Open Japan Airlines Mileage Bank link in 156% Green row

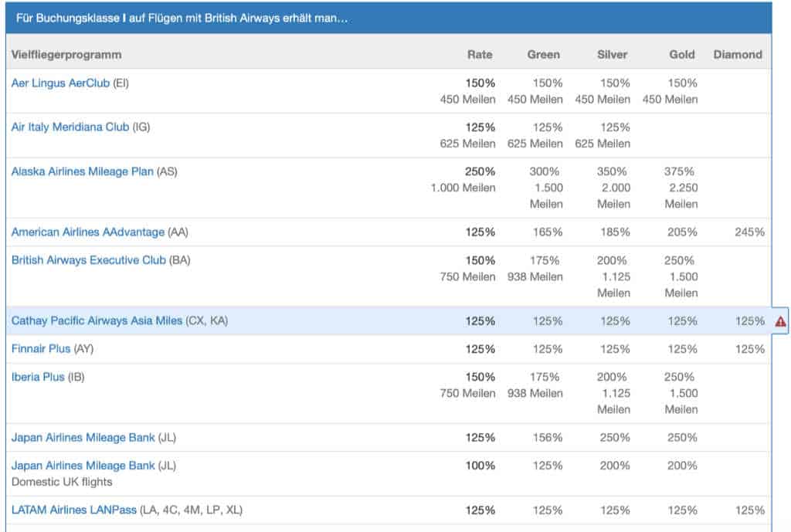coord(83,437)
